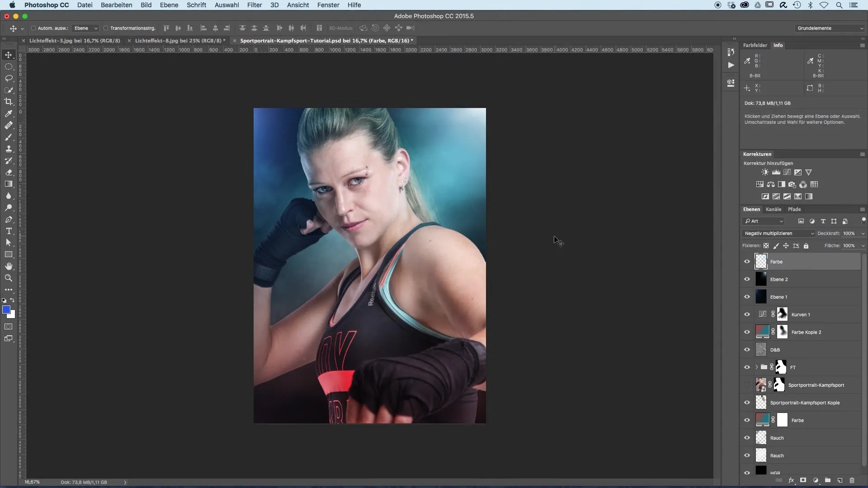Hide the Ebene 1 layer
868x488 pixels.
click(x=747, y=297)
